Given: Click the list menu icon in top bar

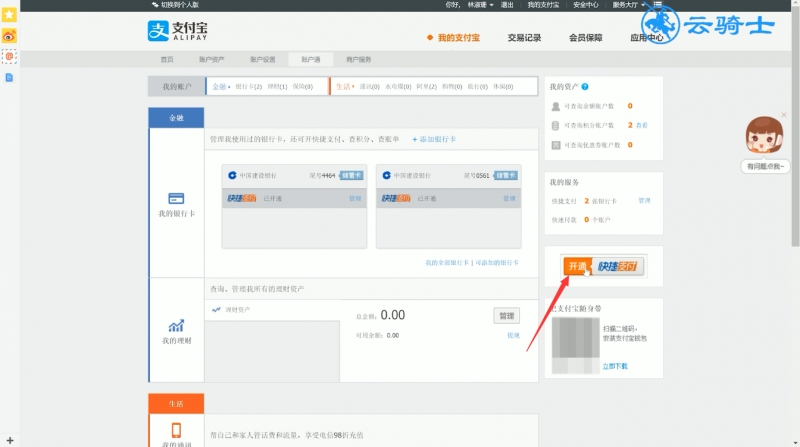Looking at the screenshot, I should (x=658, y=5).
